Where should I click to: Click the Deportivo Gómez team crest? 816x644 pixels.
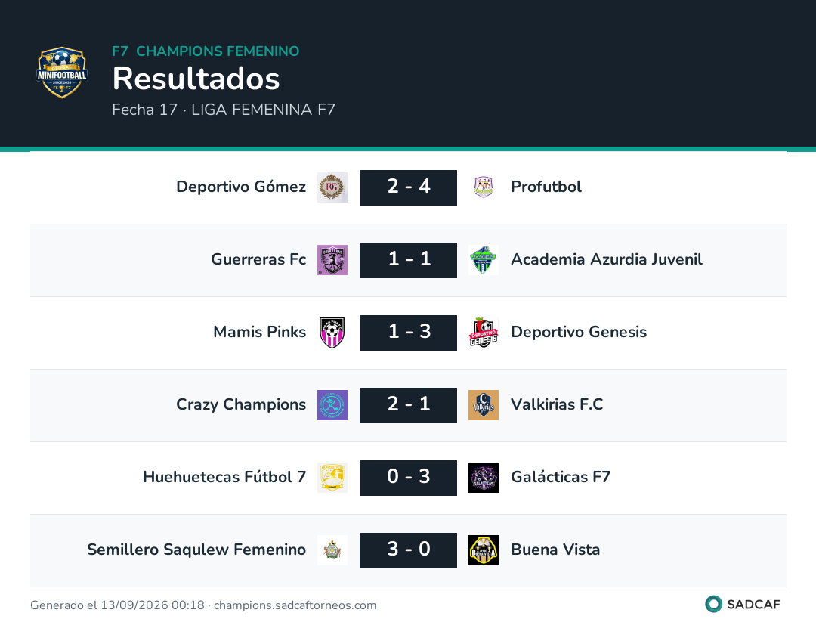point(332,187)
